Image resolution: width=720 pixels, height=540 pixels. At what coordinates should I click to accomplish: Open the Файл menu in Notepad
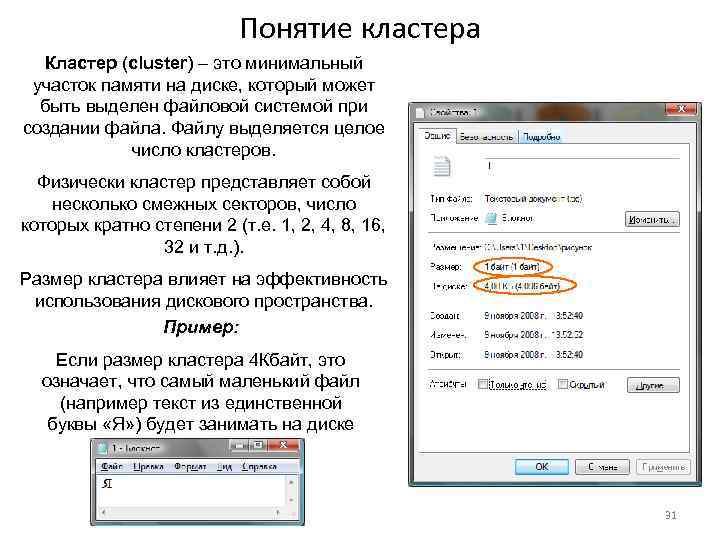coord(112,467)
